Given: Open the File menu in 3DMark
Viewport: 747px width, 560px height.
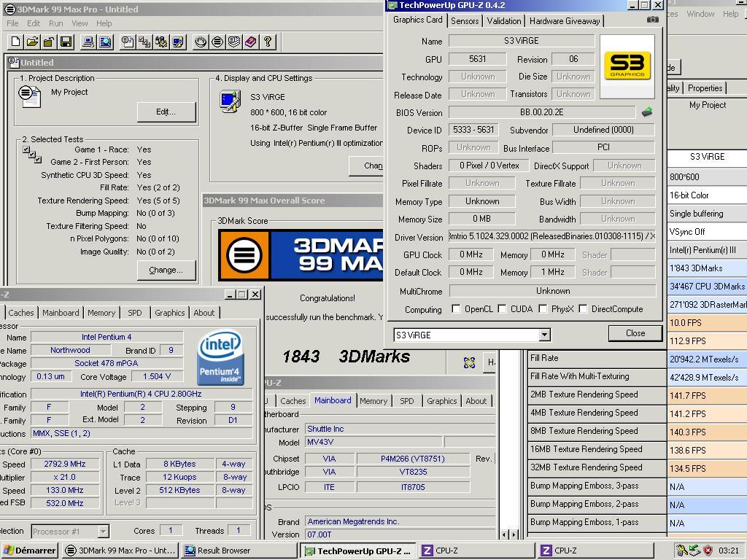Looking at the screenshot, I should click(x=12, y=23).
